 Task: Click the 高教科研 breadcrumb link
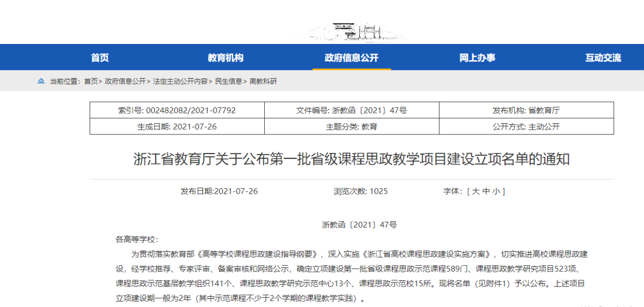coord(263,81)
